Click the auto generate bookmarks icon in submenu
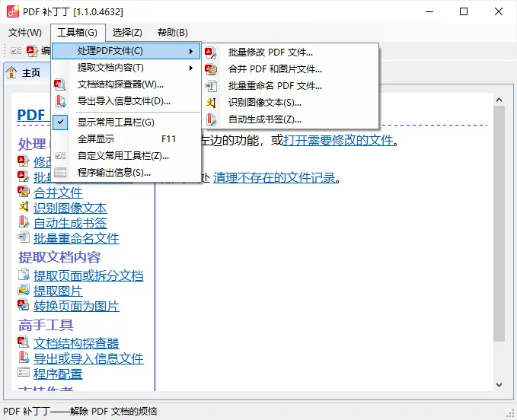Viewport: 517px width, 420px height. pos(210,119)
